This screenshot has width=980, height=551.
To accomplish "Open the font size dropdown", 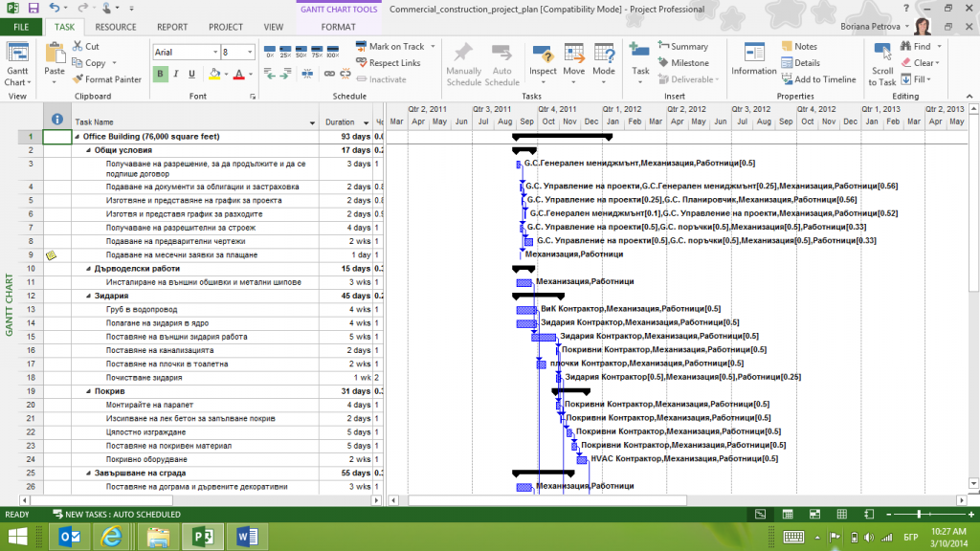I will (x=250, y=52).
